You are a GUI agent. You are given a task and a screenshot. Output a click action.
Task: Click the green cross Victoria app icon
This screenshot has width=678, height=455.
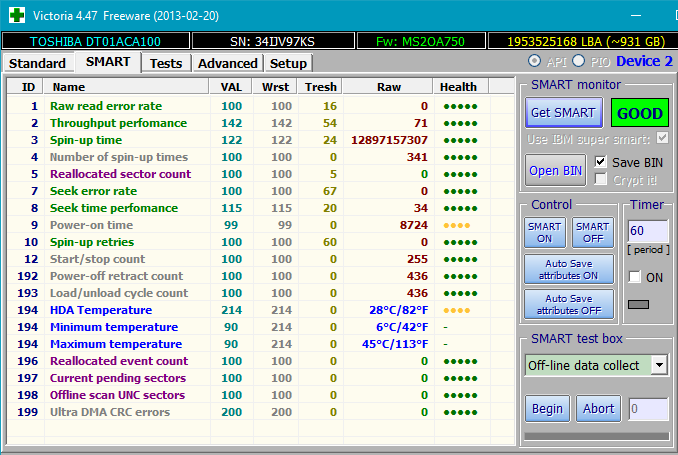pyautogui.click(x=16, y=16)
